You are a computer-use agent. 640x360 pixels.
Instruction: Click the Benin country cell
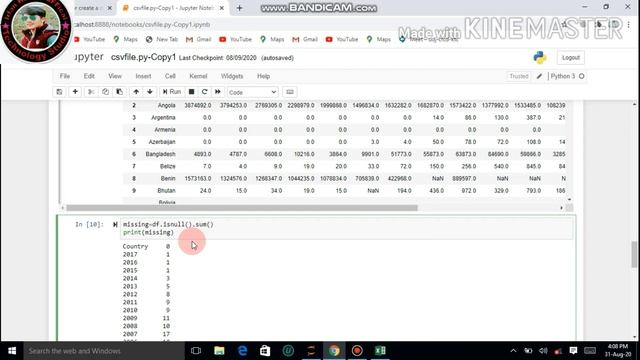168,178
